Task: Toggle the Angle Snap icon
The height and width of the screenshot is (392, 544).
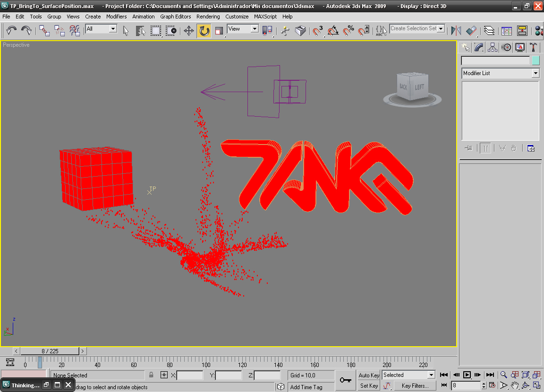Action: pos(333,31)
